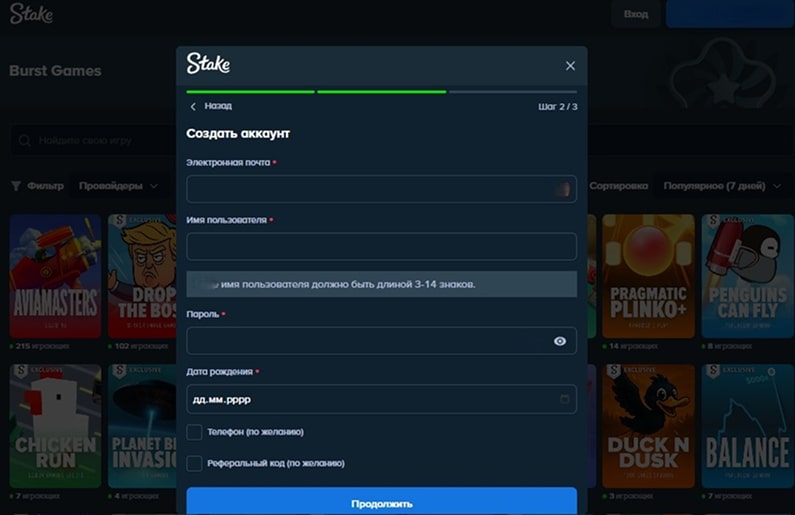Click the step progress bar in the dialog

pyautogui.click(x=381, y=91)
